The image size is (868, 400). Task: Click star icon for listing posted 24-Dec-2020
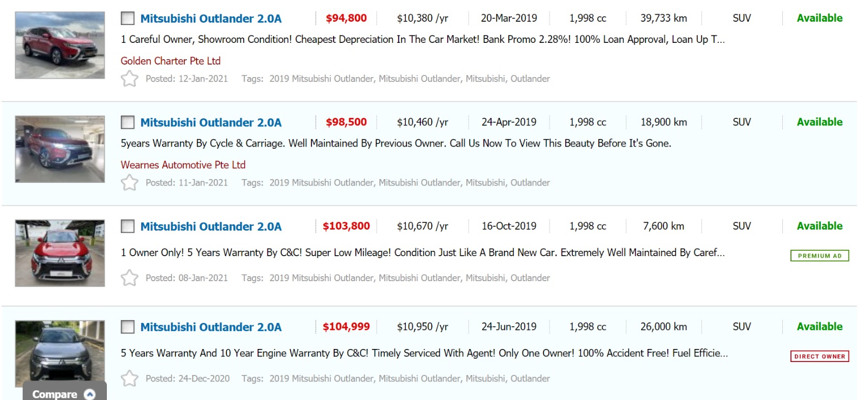[129, 378]
